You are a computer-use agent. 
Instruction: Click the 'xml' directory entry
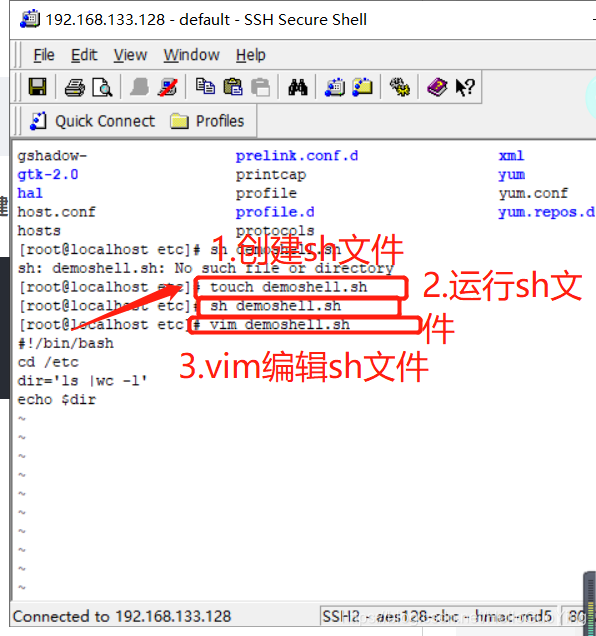511,156
